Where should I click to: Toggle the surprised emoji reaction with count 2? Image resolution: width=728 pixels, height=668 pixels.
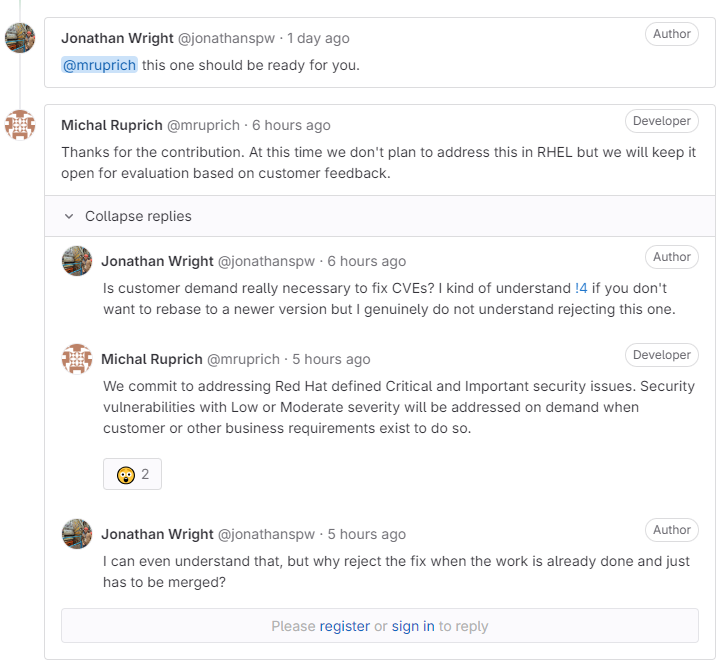pyautogui.click(x=132, y=474)
